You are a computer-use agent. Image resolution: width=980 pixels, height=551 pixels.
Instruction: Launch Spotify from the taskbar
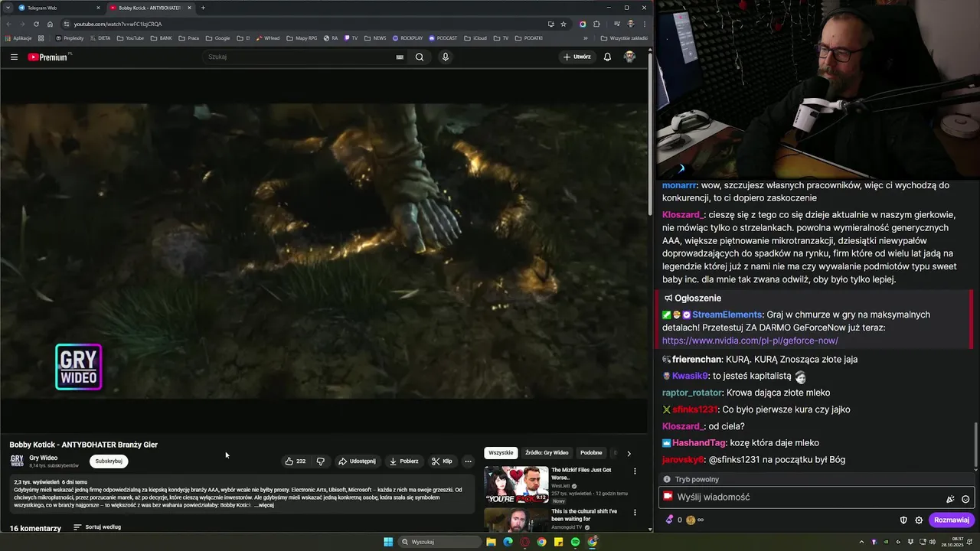point(575,542)
